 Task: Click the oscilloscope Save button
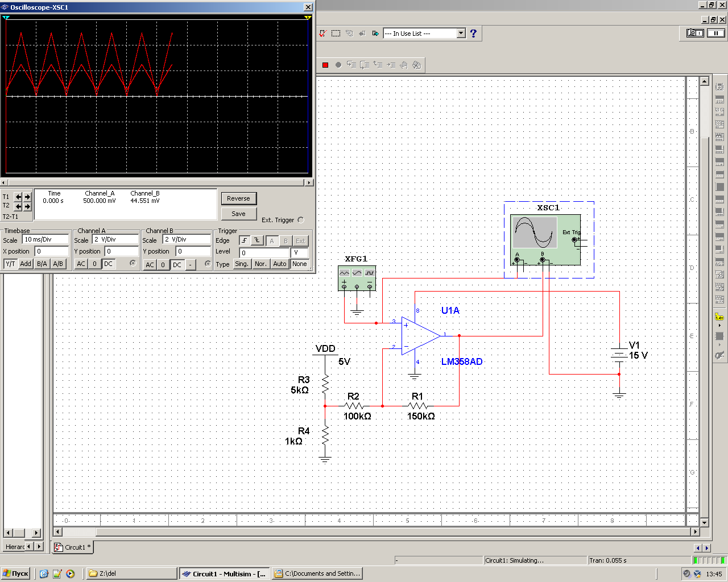[x=238, y=214]
